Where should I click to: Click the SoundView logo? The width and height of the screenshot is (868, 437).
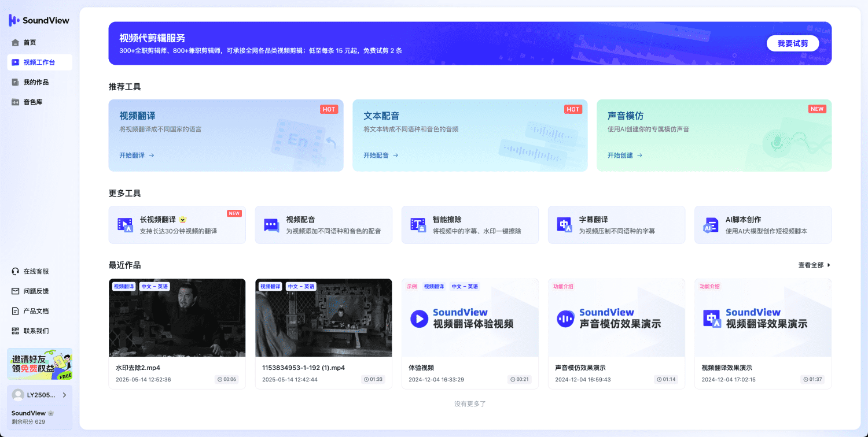[x=39, y=20]
